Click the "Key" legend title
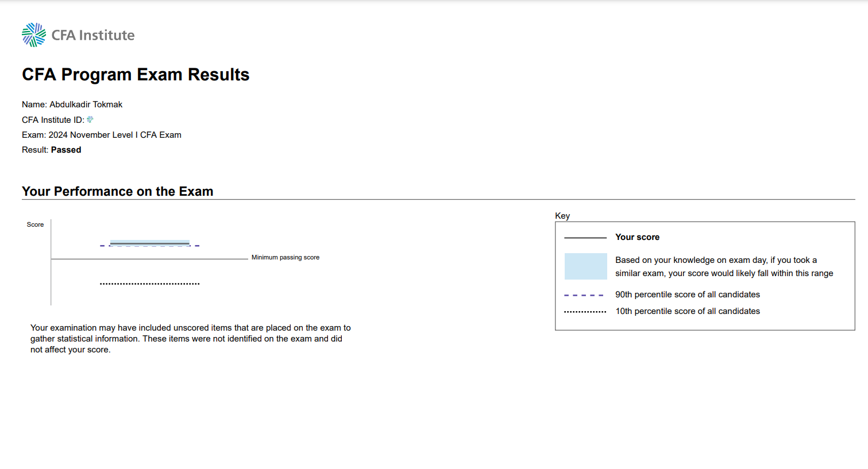The image size is (868, 469). 562,216
